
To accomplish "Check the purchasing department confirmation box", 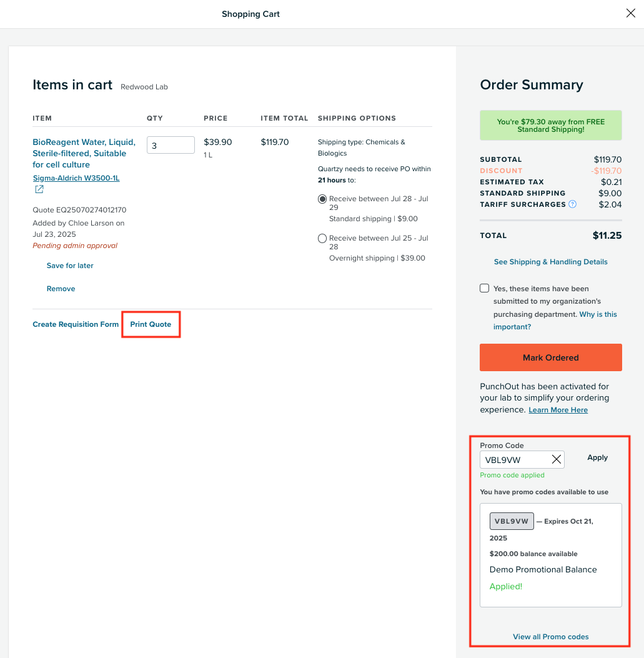I will 484,288.
